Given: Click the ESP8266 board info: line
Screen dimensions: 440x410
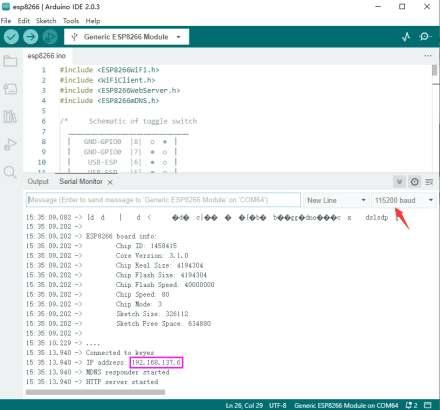Looking at the screenshot, I should (121, 236).
